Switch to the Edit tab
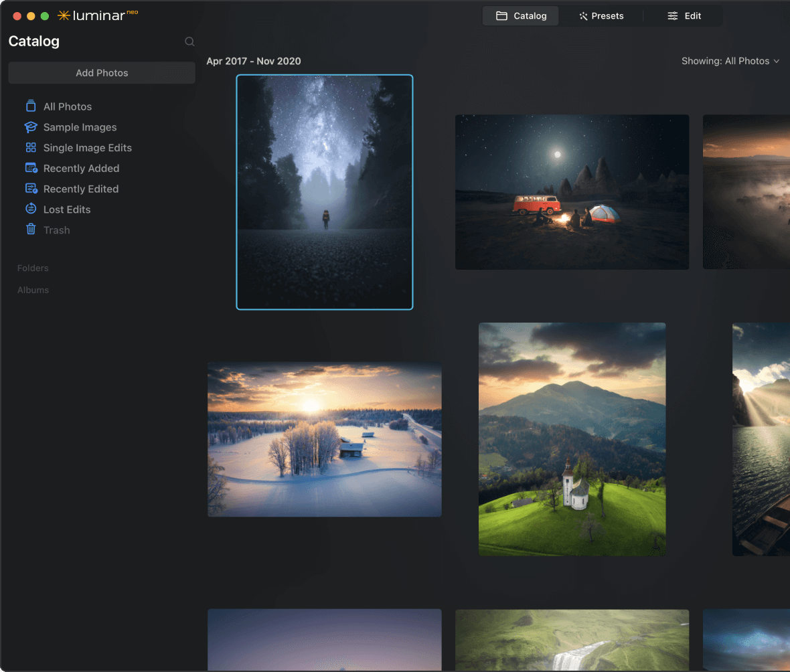Image resolution: width=790 pixels, height=672 pixels. click(x=684, y=16)
